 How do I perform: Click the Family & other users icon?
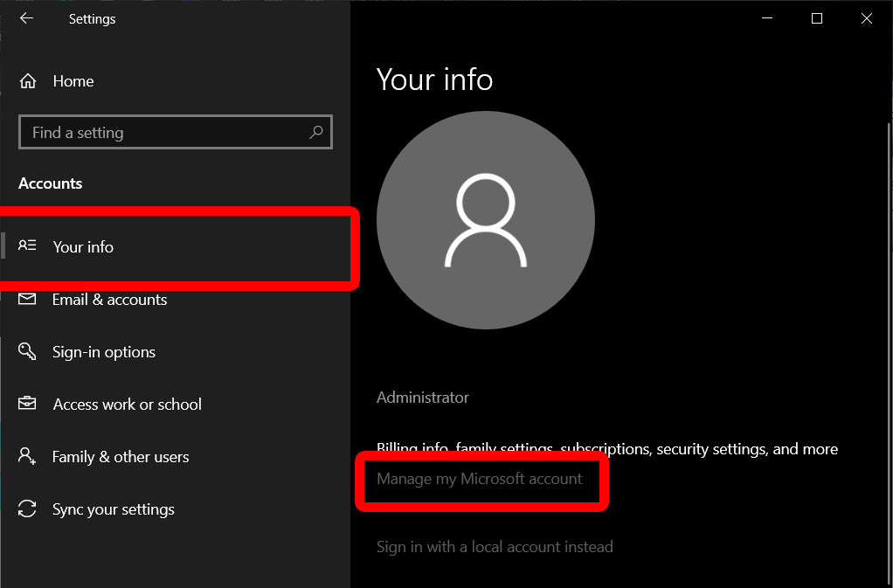27,456
